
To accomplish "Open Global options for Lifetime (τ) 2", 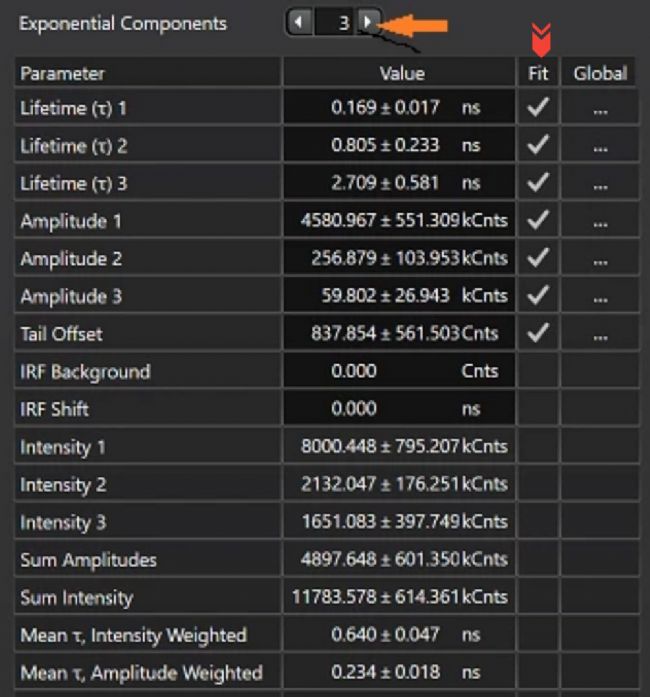I will pos(600,146).
